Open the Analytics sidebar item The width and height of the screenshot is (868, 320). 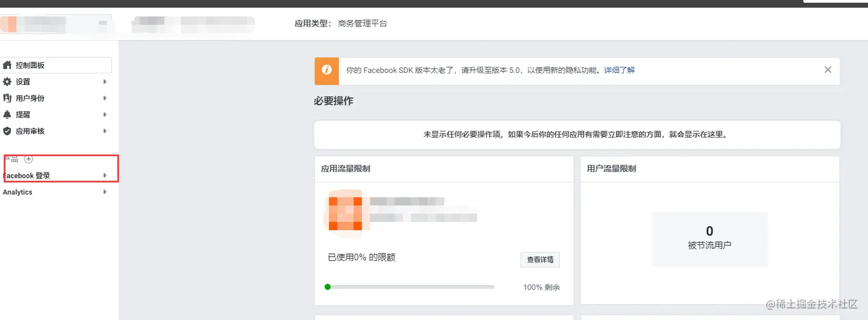coord(18,192)
